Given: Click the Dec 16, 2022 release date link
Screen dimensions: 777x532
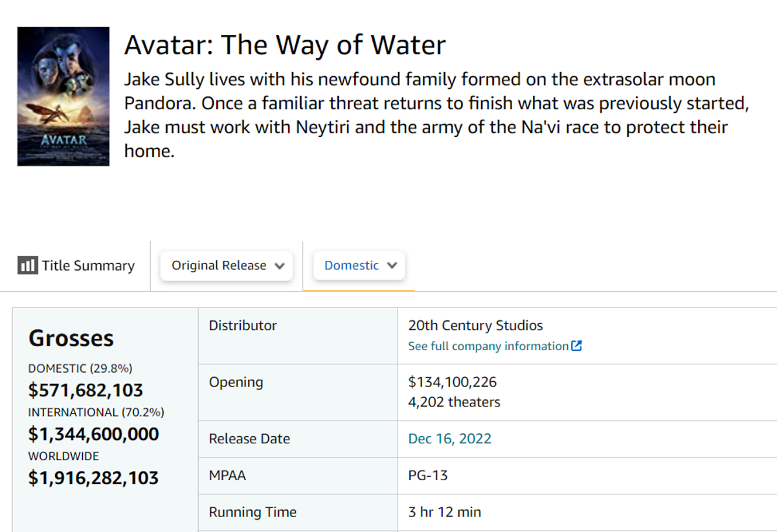Looking at the screenshot, I should [x=449, y=439].
